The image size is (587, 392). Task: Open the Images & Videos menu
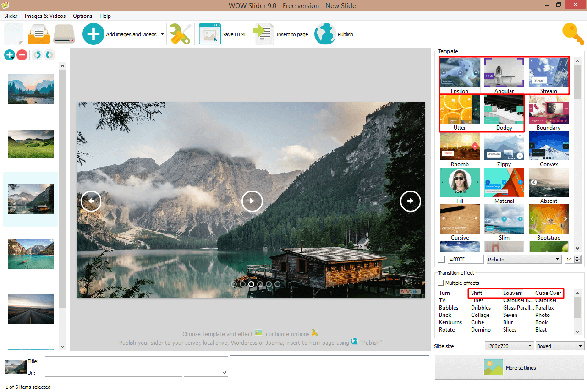tap(45, 16)
